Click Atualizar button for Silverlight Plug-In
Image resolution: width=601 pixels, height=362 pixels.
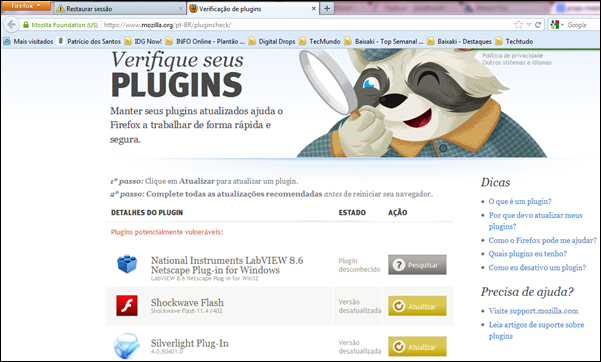coord(417,347)
